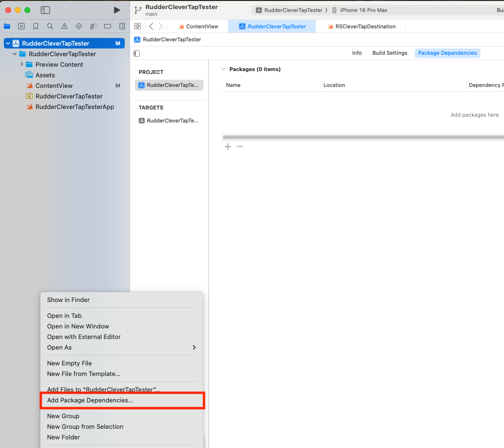Open the Issue navigator warning icon
This screenshot has width=504, height=448.
[64, 26]
